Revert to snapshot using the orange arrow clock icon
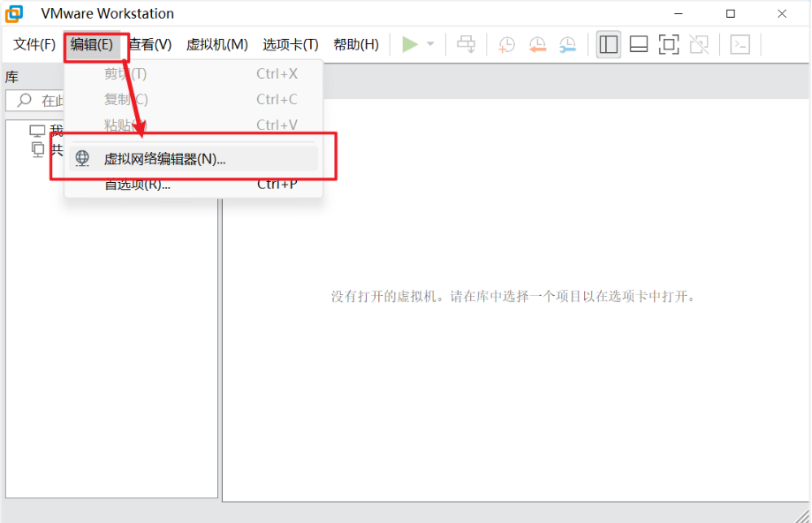 coord(537,44)
